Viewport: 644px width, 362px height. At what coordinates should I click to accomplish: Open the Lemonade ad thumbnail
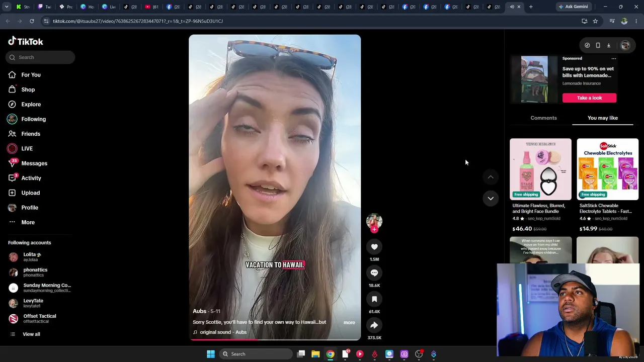[x=534, y=79]
